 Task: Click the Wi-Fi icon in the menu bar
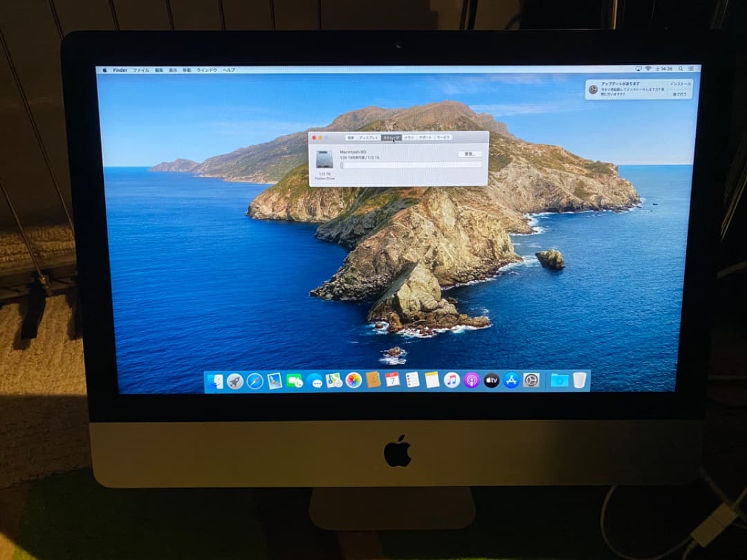648,68
